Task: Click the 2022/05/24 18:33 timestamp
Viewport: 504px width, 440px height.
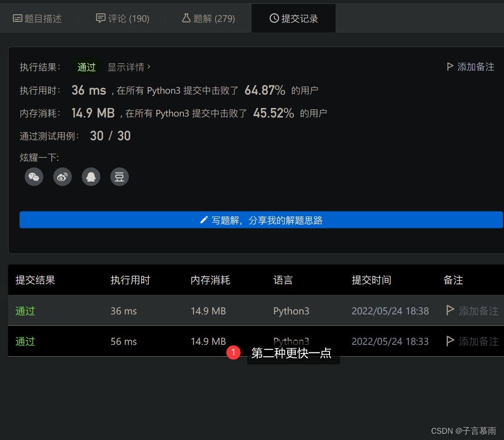Action: [390, 341]
